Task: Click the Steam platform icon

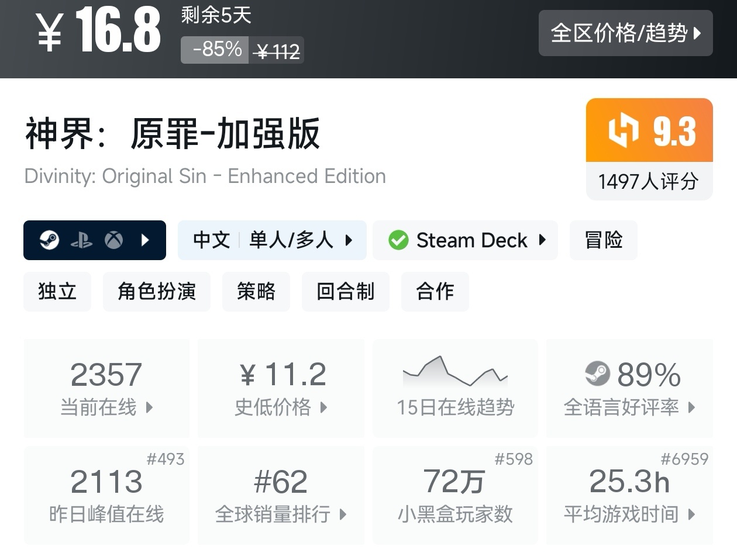Action: coord(49,240)
